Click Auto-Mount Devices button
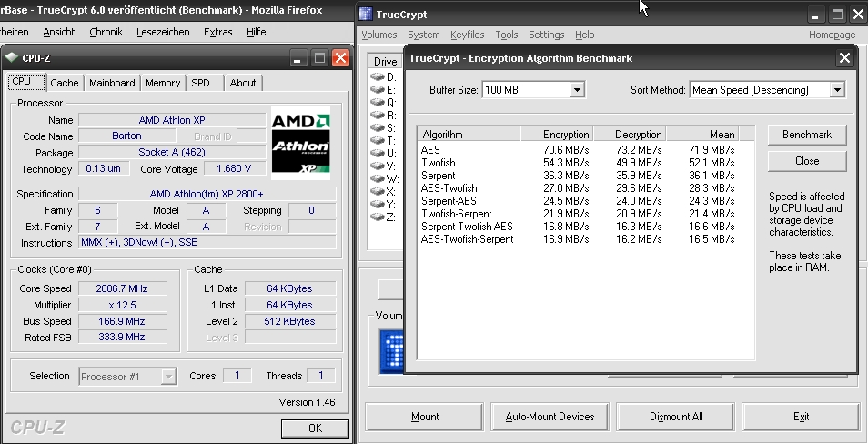 coord(550,417)
